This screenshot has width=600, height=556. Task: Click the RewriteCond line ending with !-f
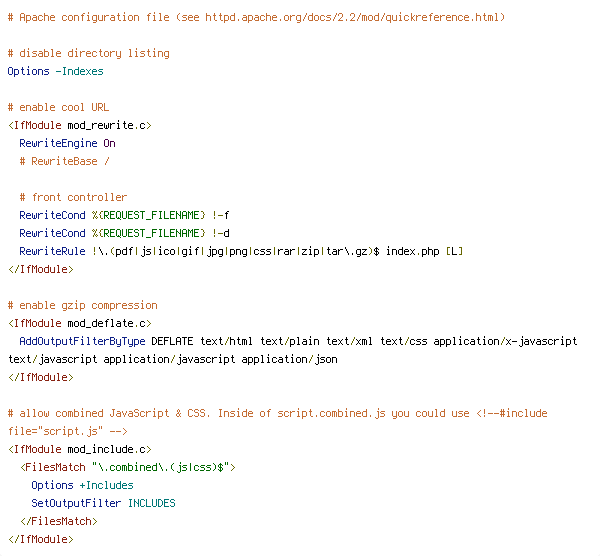click(125, 215)
